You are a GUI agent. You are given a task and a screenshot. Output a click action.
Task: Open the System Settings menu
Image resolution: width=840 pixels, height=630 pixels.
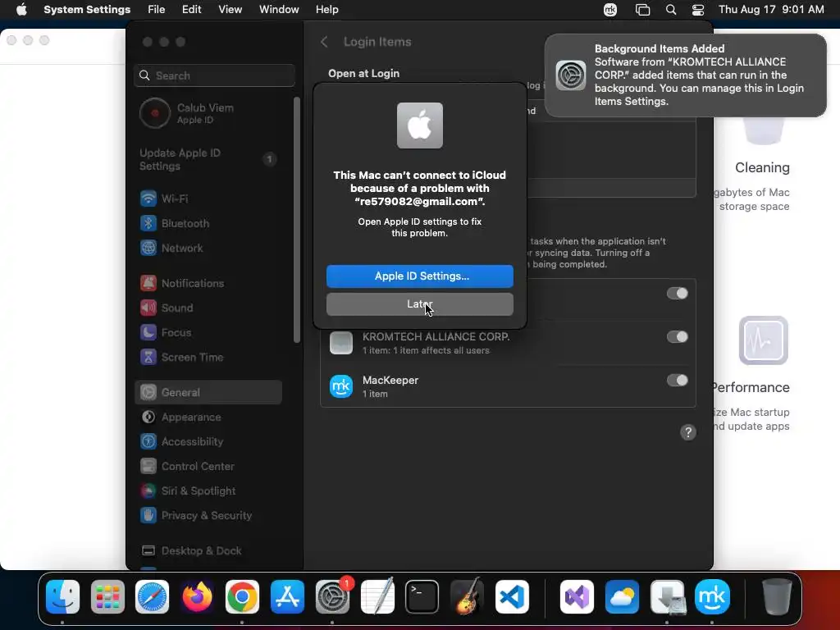point(87,10)
